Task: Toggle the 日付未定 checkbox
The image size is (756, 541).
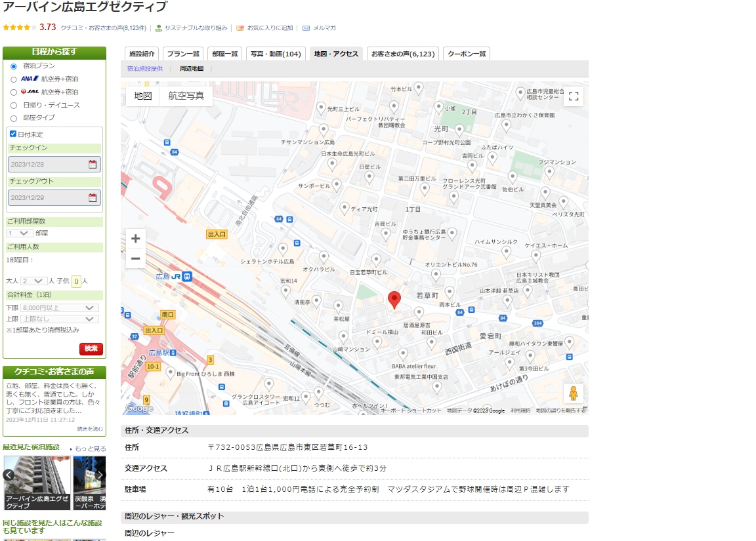Action: point(13,134)
